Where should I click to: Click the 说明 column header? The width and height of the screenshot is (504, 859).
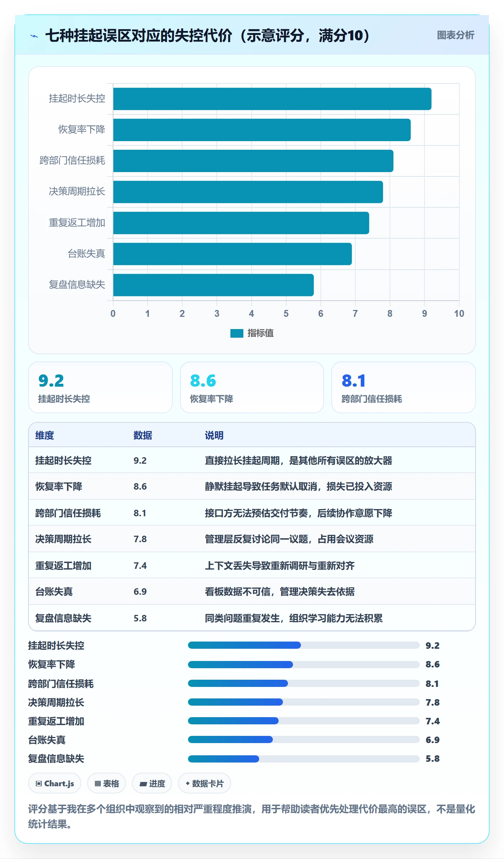click(x=214, y=435)
